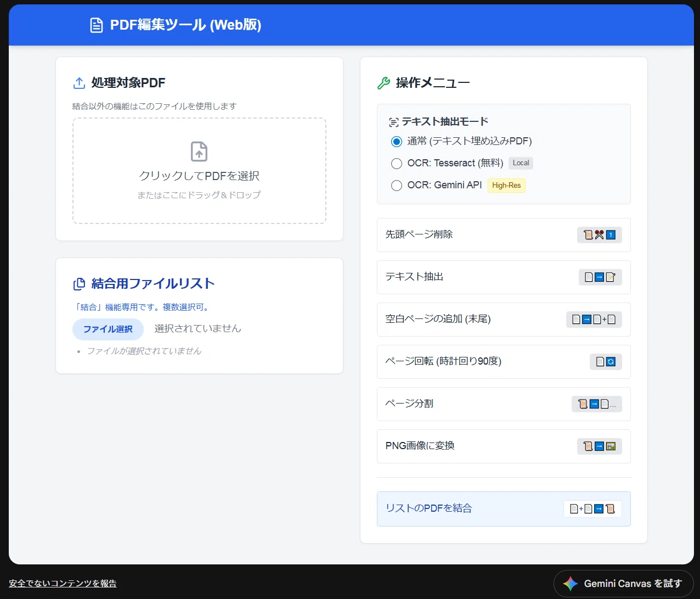Click the またはここにドラッグ＆ドロップ hint text
This screenshot has width=700, height=599.
(x=199, y=195)
